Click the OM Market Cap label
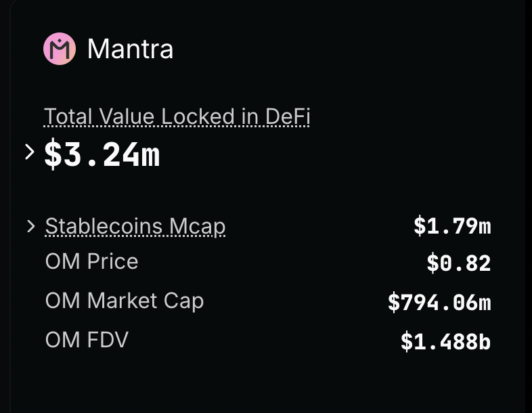The image size is (532, 413). click(x=124, y=301)
